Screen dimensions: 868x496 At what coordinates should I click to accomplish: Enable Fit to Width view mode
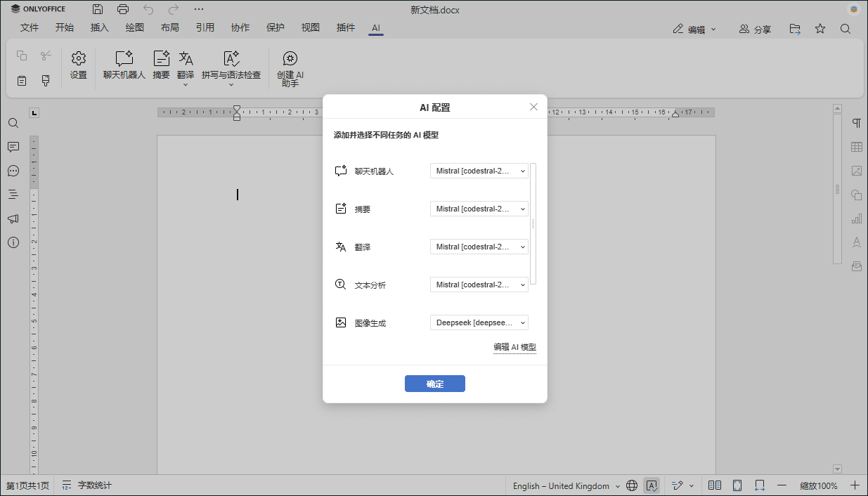760,485
